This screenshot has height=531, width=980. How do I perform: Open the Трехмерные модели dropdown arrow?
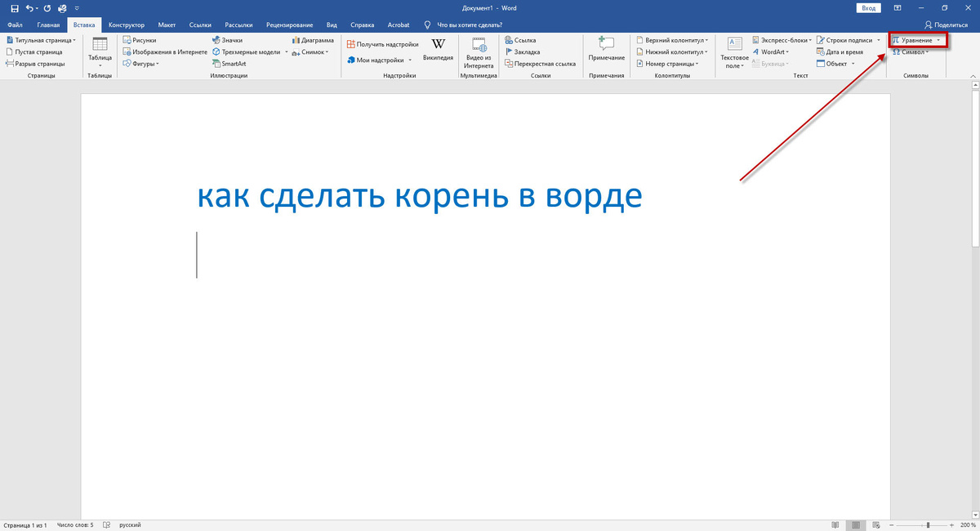pos(287,51)
